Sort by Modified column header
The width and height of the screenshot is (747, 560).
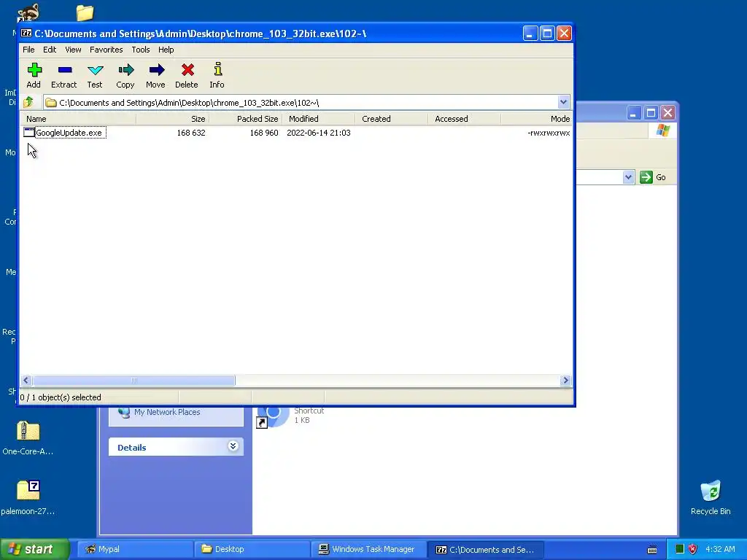point(318,119)
